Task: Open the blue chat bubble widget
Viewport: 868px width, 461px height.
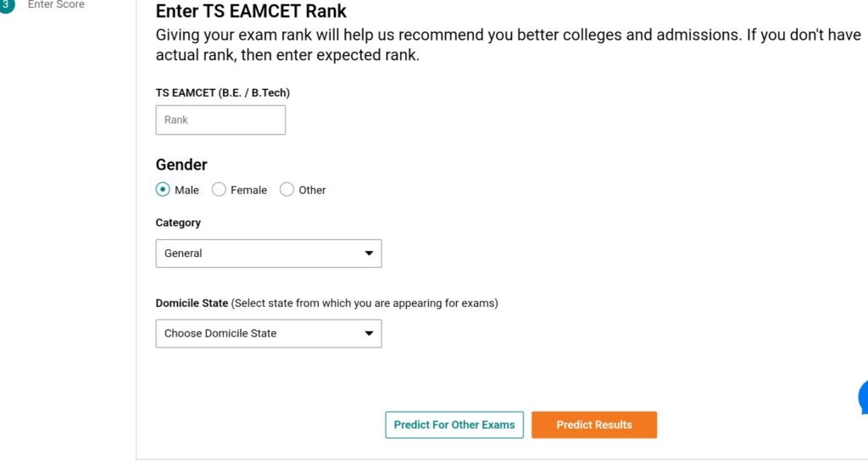Action: click(863, 397)
